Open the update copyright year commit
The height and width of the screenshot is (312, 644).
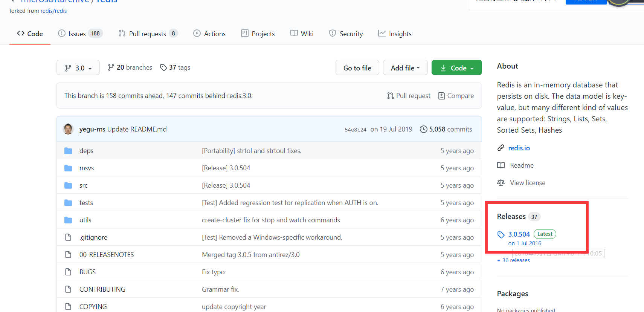(x=234, y=307)
